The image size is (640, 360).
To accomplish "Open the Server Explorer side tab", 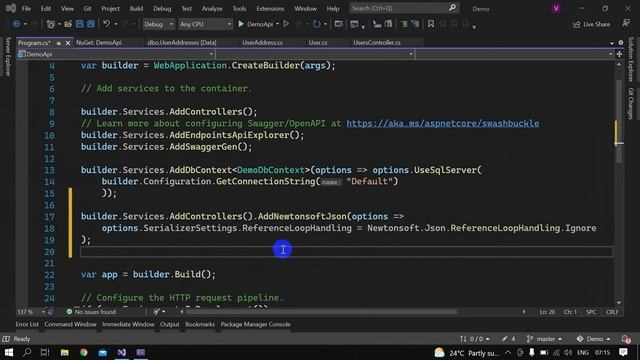I will [8, 56].
